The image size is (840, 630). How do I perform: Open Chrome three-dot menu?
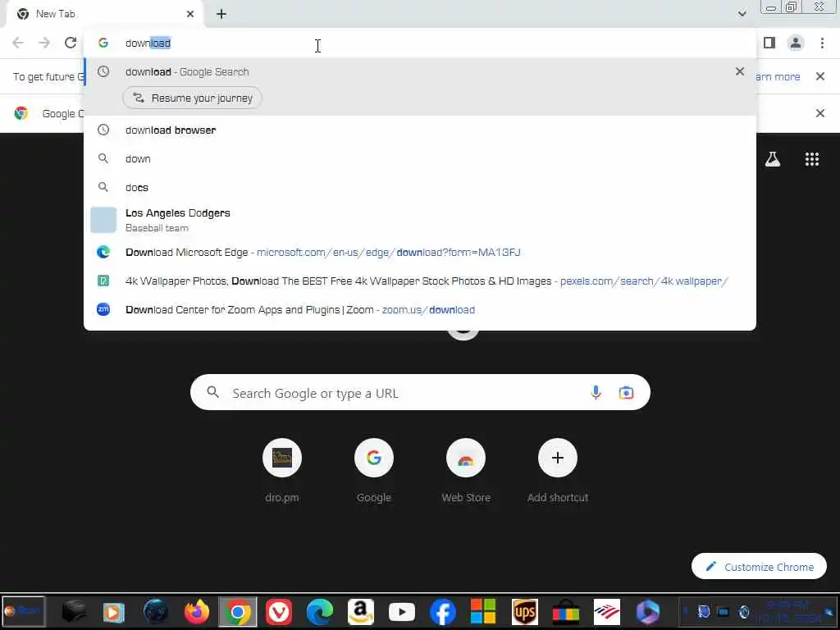pyautogui.click(x=822, y=43)
